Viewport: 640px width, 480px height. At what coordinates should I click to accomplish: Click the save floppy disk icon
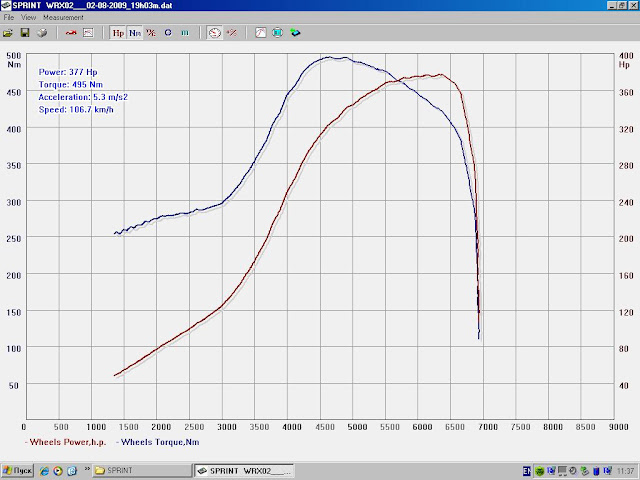pos(25,33)
